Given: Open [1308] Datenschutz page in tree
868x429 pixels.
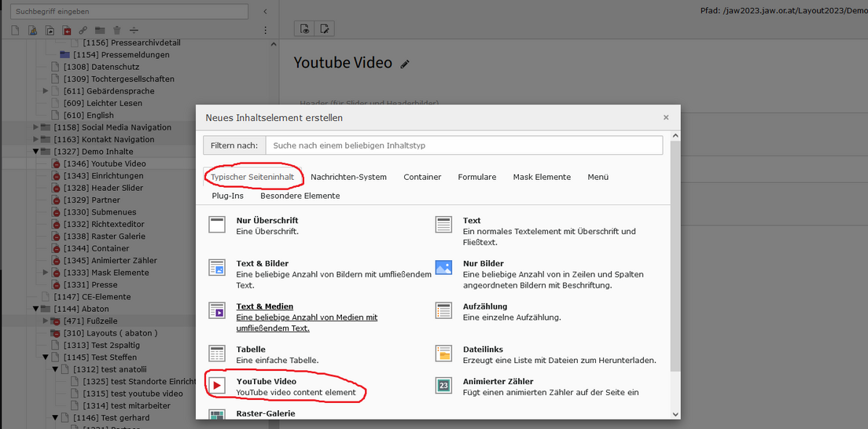Looking at the screenshot, I should click(x=101, y=67).
